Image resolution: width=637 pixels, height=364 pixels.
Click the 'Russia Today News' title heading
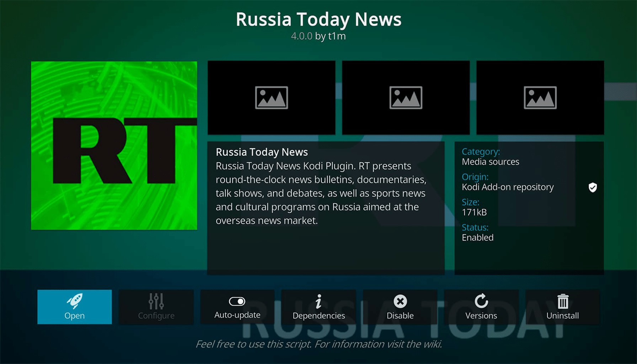coord(318,19)
